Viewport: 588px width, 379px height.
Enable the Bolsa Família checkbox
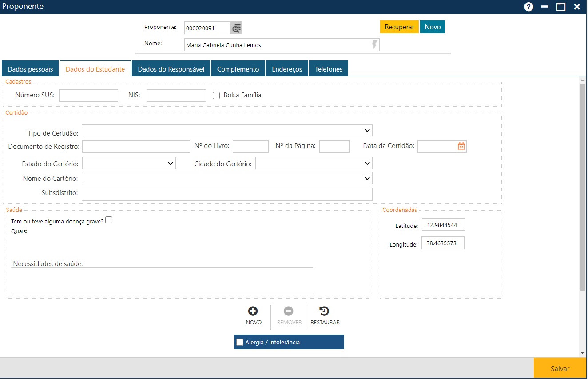[217, 96]
